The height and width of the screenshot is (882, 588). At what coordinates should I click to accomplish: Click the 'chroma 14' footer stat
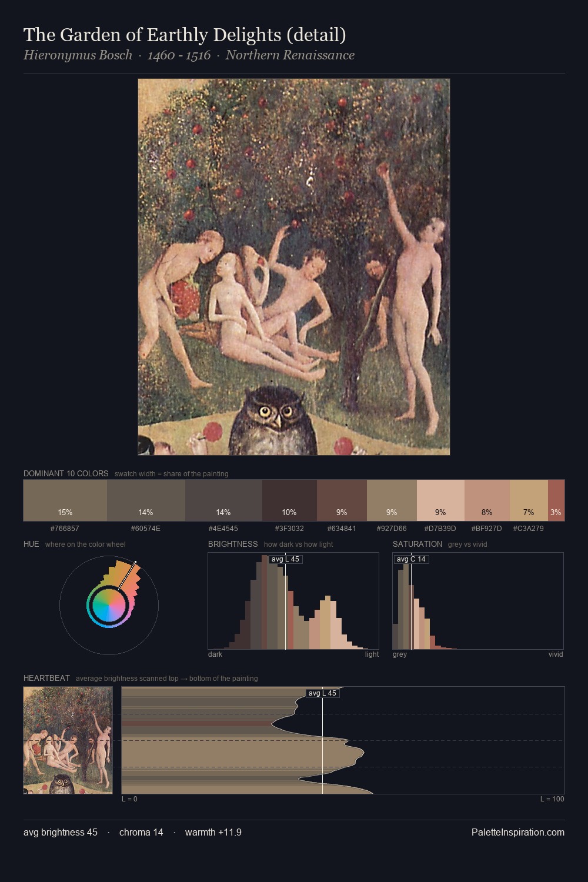141,832
